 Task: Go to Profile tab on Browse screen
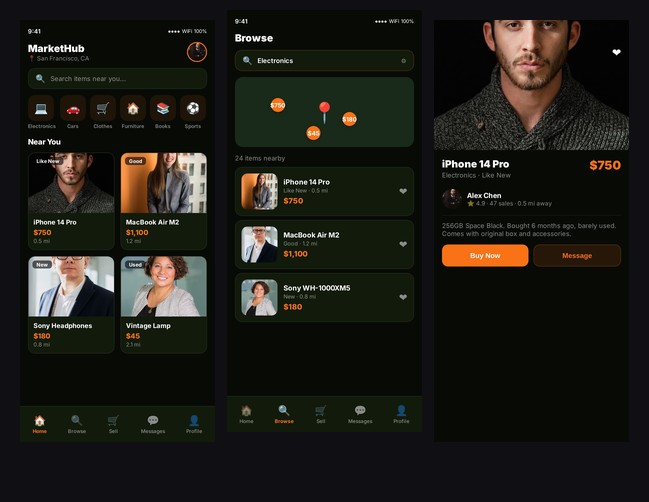coord(401,414)
